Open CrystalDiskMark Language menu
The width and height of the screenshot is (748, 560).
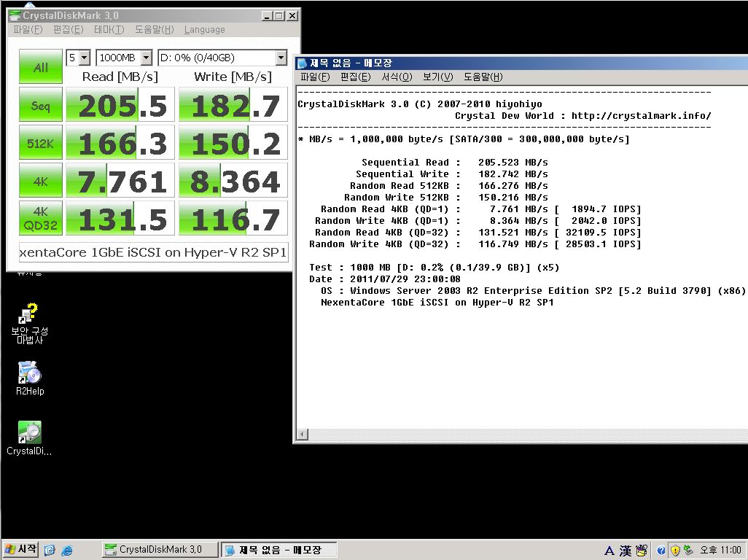205,30
